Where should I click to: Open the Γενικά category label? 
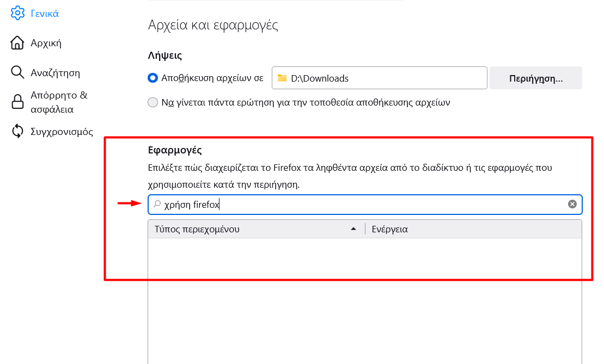click(45, 14)
